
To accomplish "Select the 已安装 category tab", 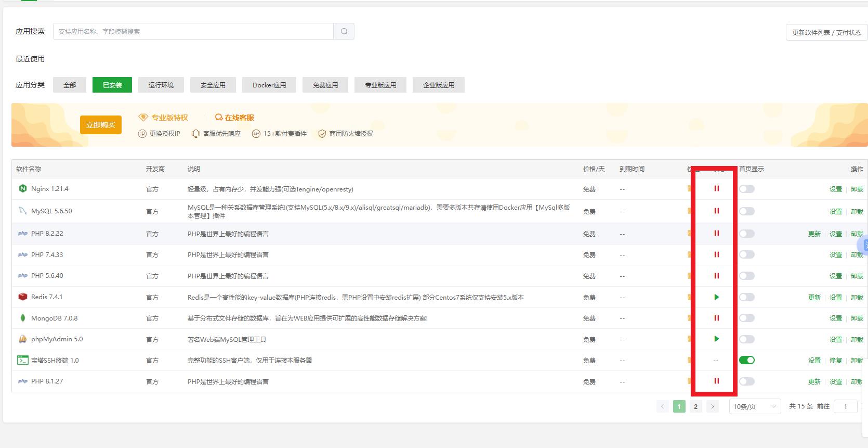I will pyautogui.click(x=112, y=85).
